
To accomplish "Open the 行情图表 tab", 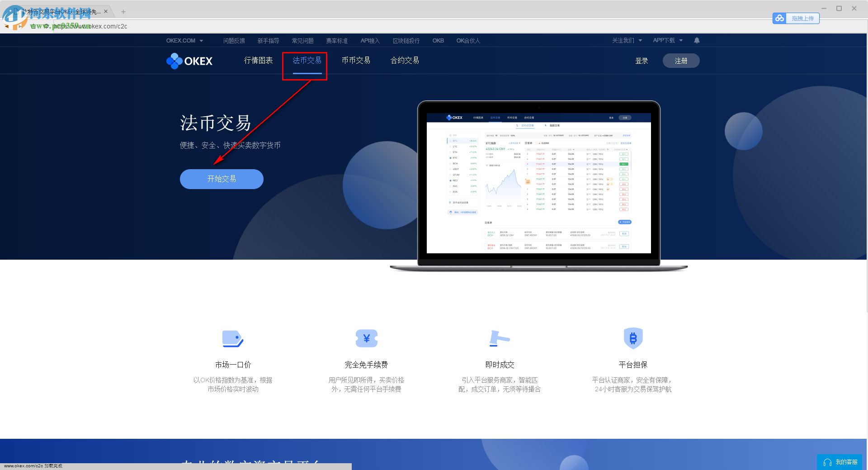I will (x=258, y=60).
